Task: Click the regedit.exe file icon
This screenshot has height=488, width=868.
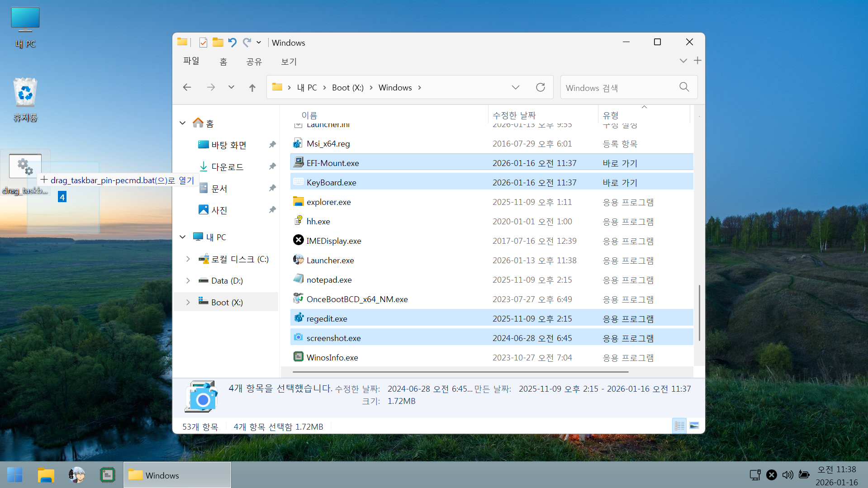Action: click(298, 318)
